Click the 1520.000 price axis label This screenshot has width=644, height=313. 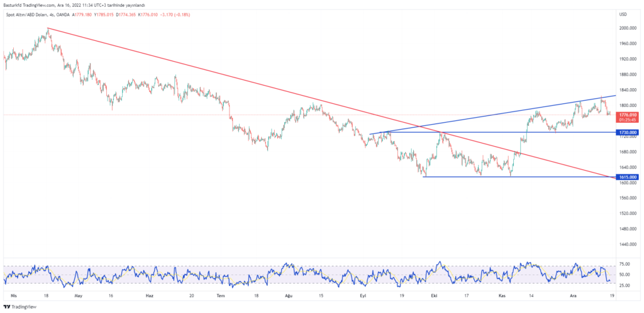click(x=628, y=213)
